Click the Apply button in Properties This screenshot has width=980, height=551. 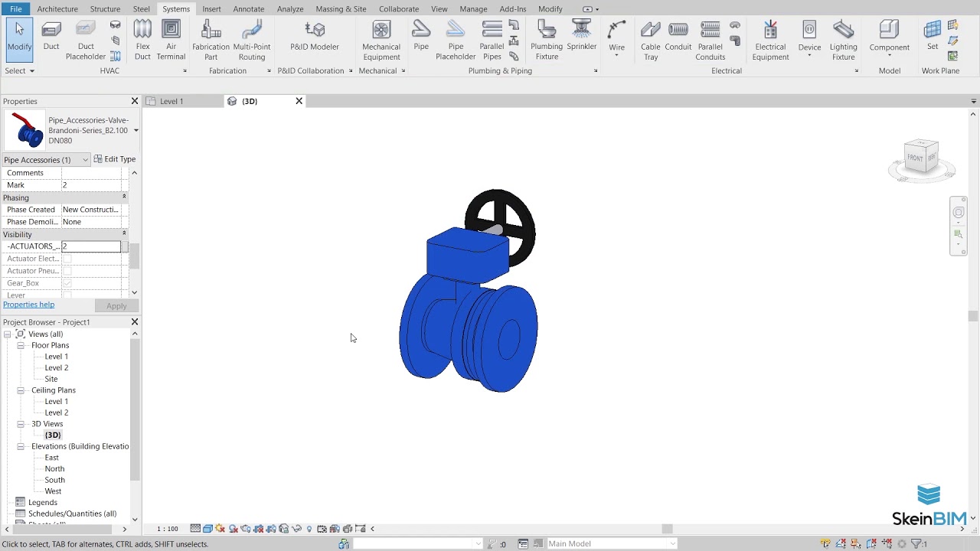pos(116,306)
